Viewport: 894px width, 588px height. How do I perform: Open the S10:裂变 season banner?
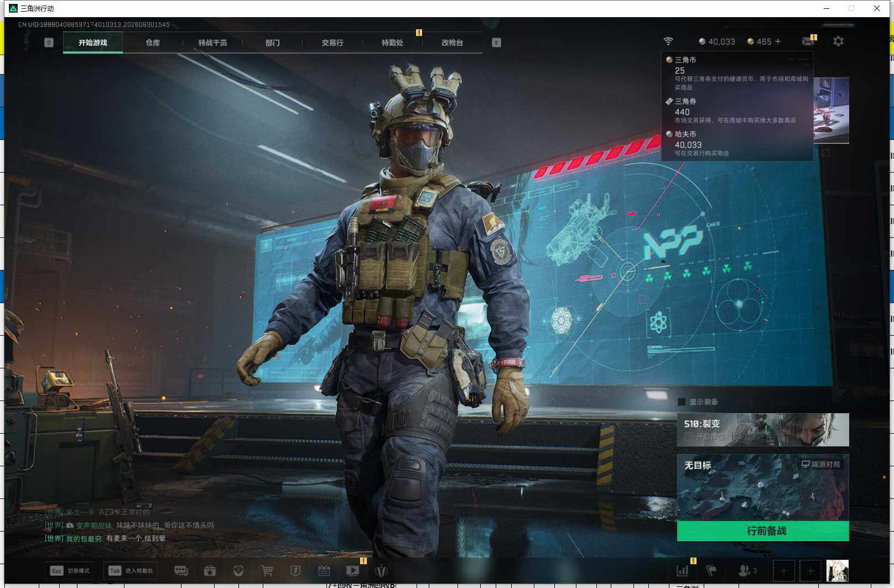click(763, 430)
